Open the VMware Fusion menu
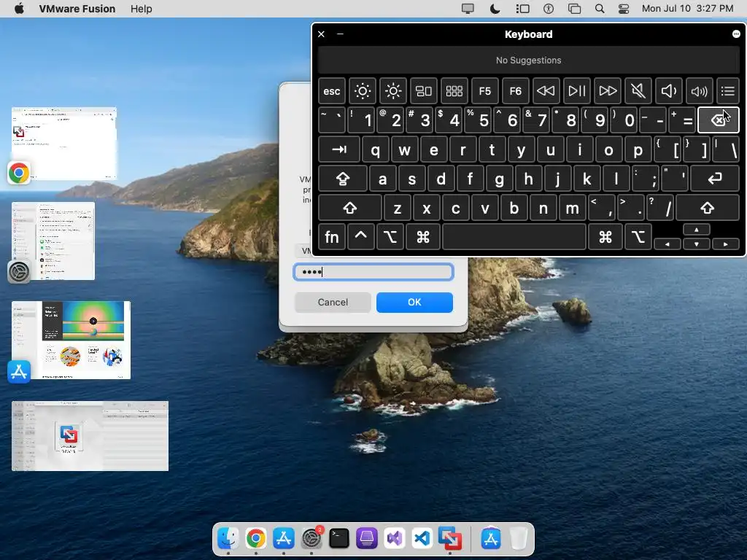 [77, 9]
